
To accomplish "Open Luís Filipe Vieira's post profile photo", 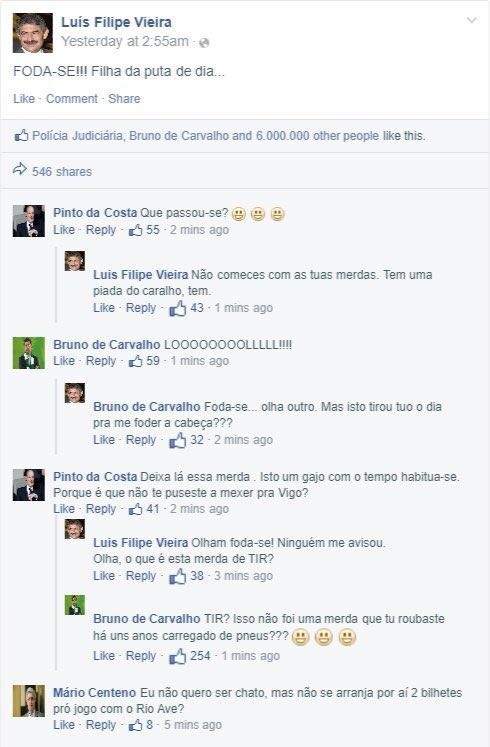I will [32, 33].
